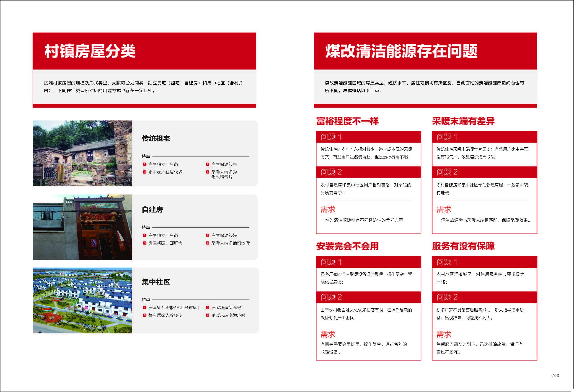The width and height of the screenshot is (574, 392).
Task: Click the 服务有没有保障 heading
Action: [x=463, y=246]
